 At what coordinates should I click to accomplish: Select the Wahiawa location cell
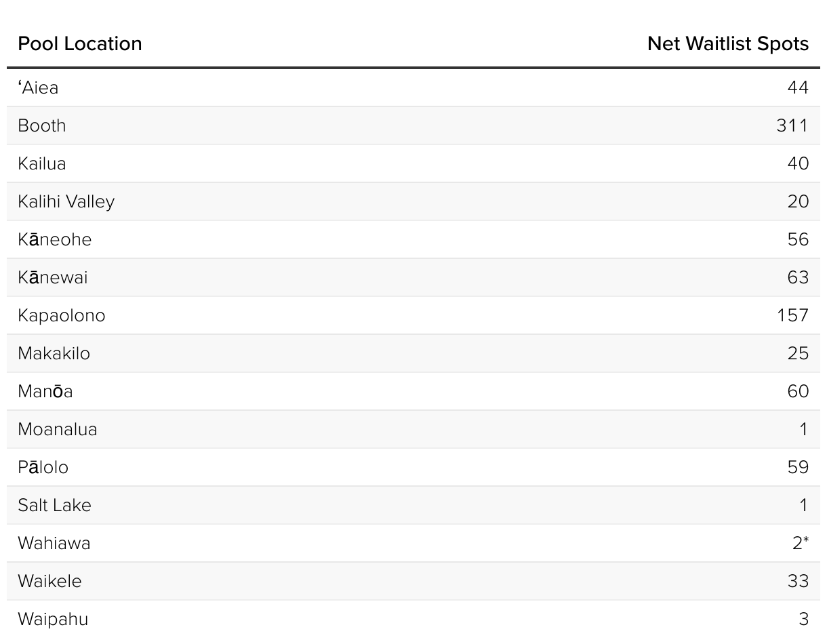54,543
